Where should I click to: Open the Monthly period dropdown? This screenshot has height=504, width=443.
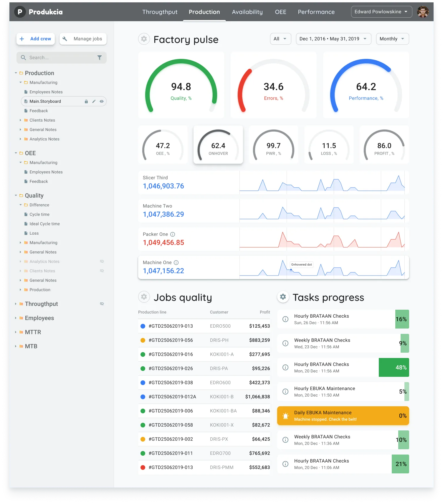point(392,39)
